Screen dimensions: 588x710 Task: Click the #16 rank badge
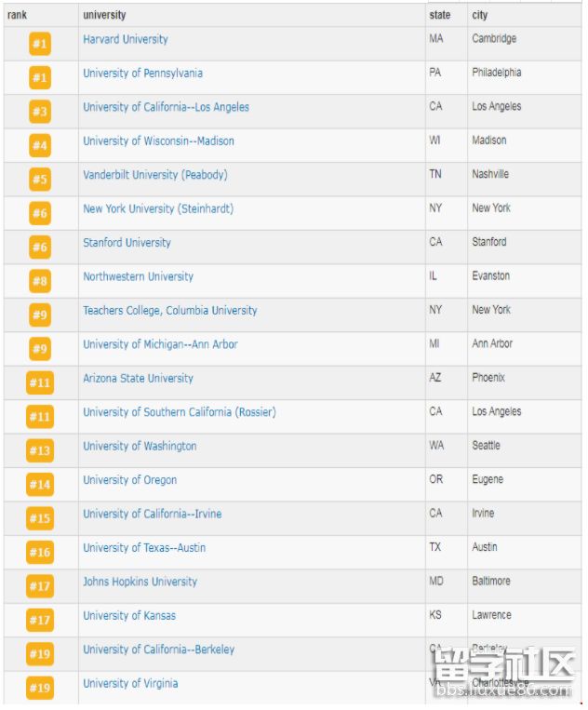[x=40, y=553]
